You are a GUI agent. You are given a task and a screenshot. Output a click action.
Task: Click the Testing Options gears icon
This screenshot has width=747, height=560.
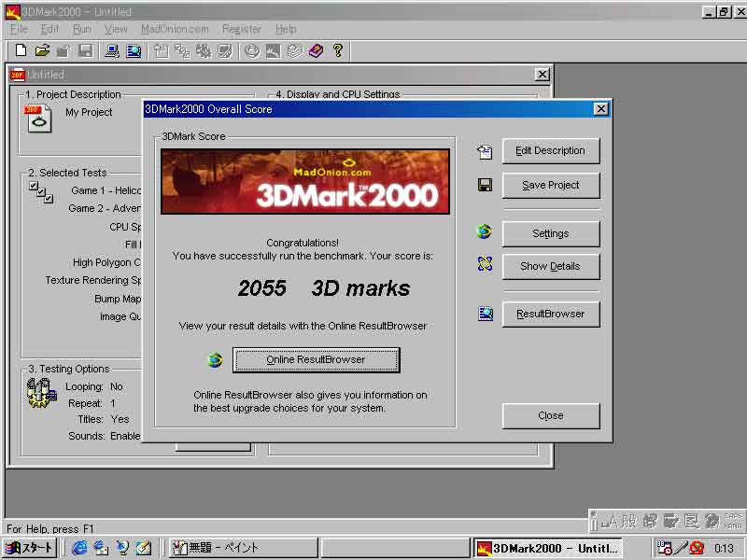click(x=42, y=393)
